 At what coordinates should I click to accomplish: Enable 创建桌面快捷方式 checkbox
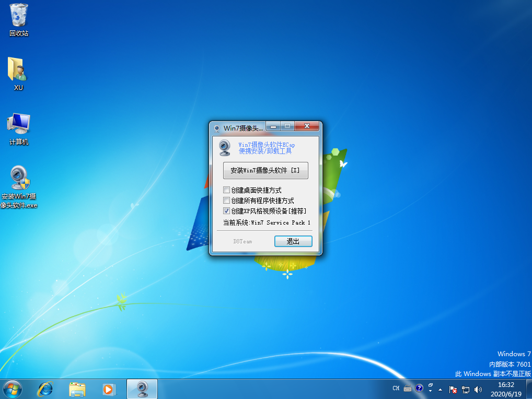click(x=227, y=190)
